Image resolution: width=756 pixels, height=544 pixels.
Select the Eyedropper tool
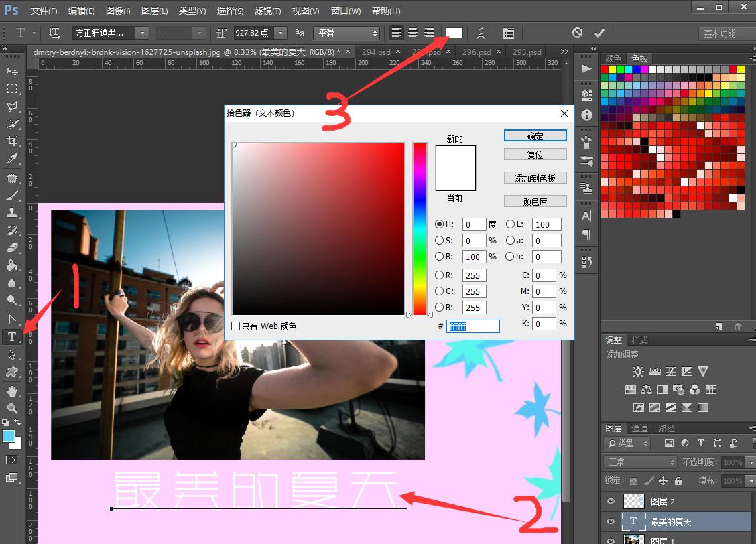tap(12, 159)
